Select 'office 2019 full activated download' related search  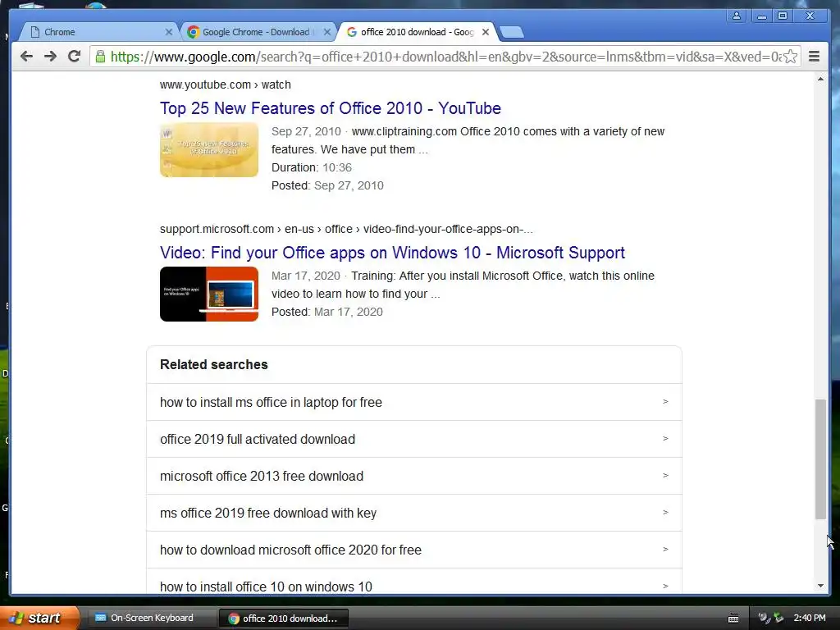point(414,440)
